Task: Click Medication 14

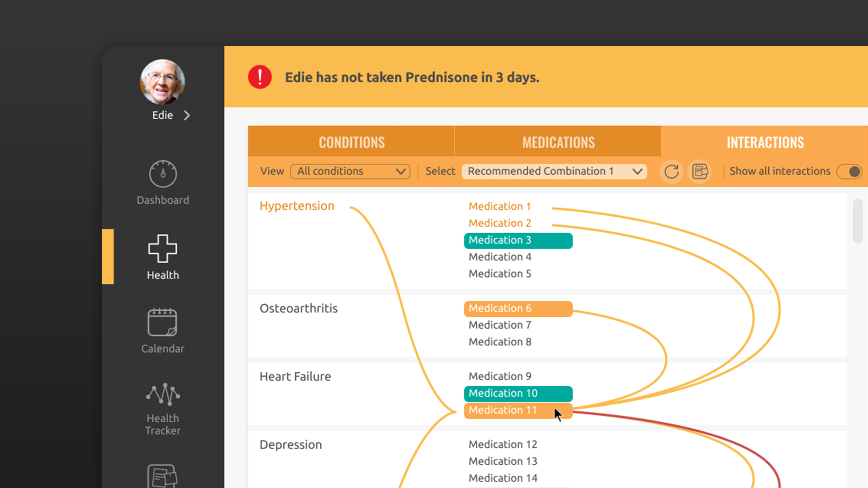Action: (503, 479)
